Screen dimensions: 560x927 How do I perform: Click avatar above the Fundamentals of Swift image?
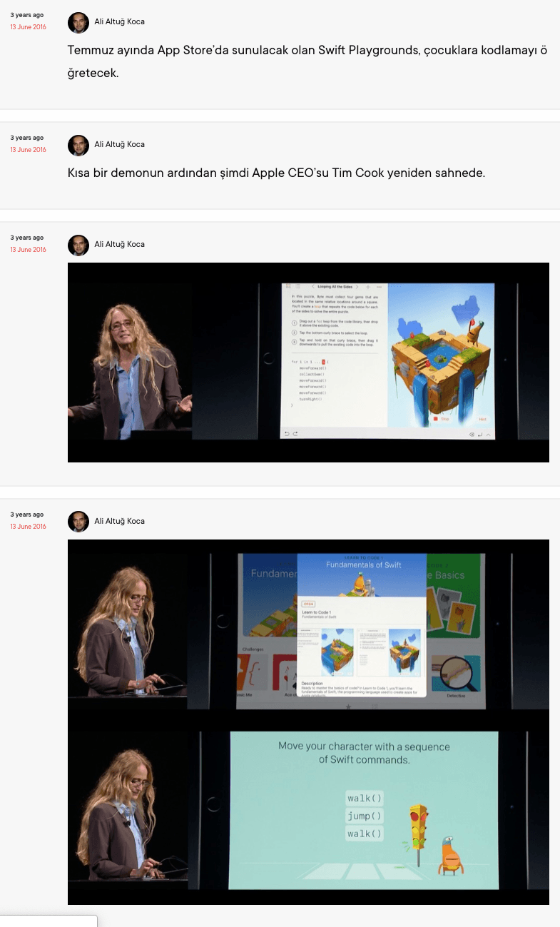pos(78,522)
